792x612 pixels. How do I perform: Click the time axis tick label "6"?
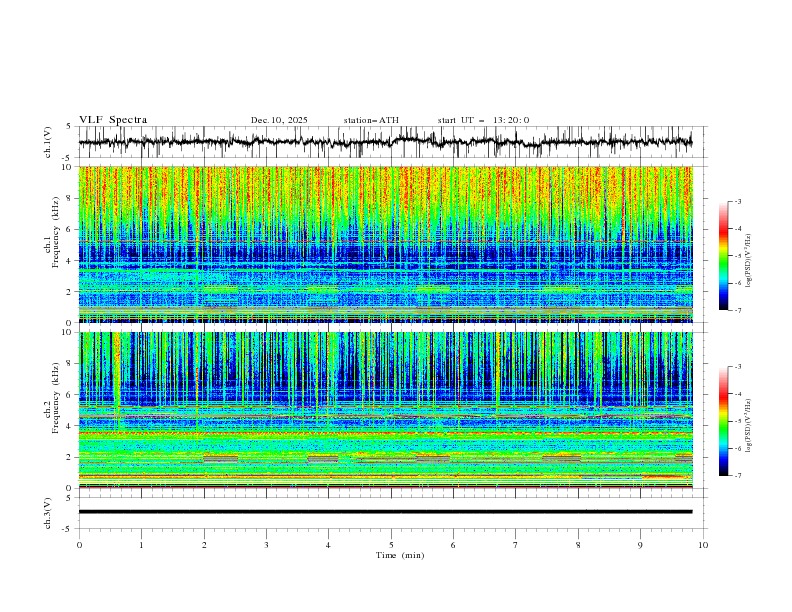453,545
